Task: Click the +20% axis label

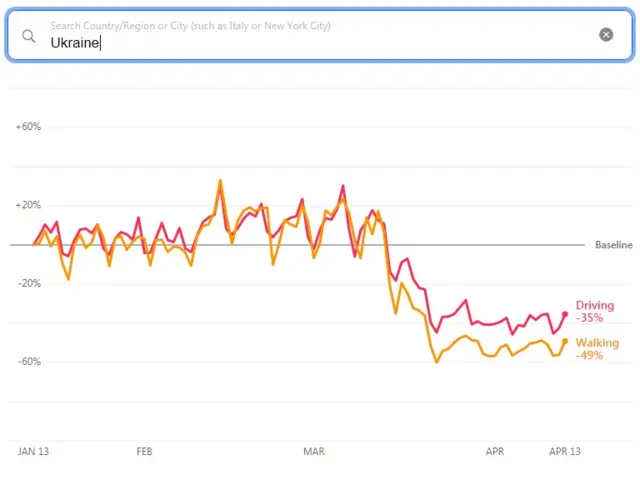Action: tap(28, 205)
